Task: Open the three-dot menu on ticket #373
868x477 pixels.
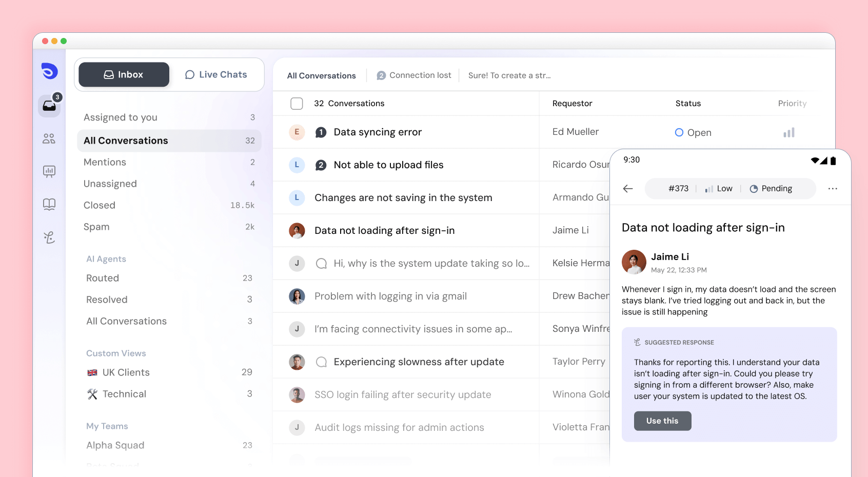Action: coord(833,188)
